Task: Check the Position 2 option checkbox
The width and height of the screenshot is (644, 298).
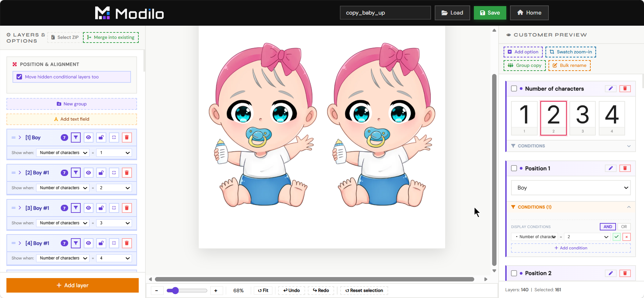Action: (x=514, y=273)
